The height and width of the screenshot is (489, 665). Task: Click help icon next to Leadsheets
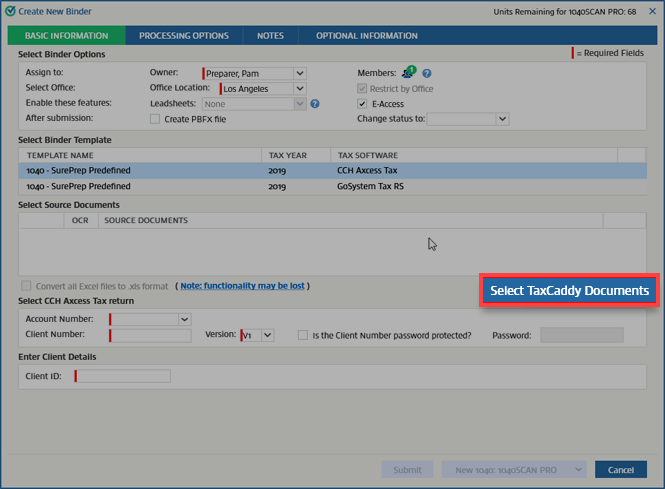click(314, 103)
